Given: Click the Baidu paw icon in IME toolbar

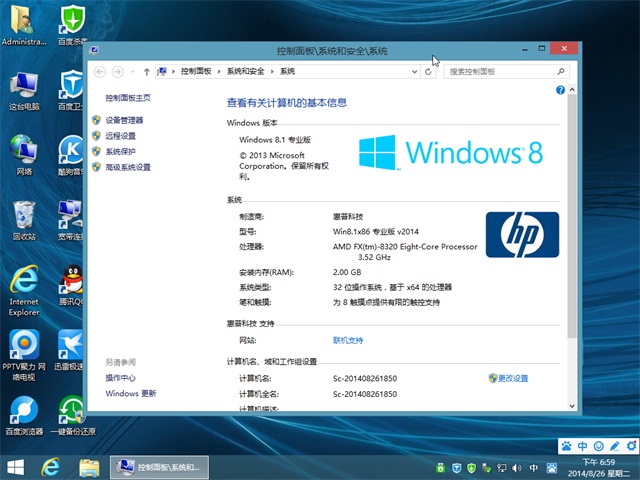Looking at the screenshot, I should click(565, 445).
